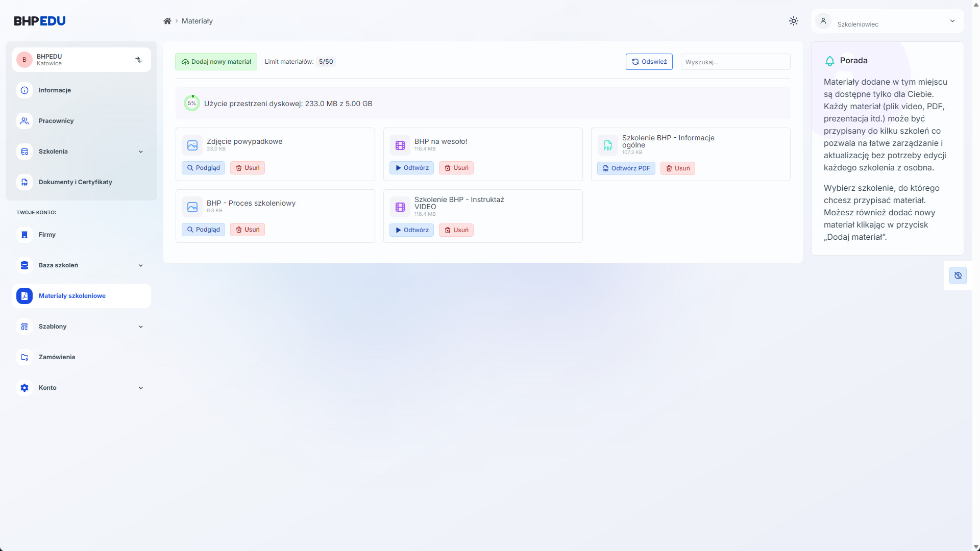The image size is (980, 551).
Task: Open the Informacje sidebar icon
Action: (24, 90)
